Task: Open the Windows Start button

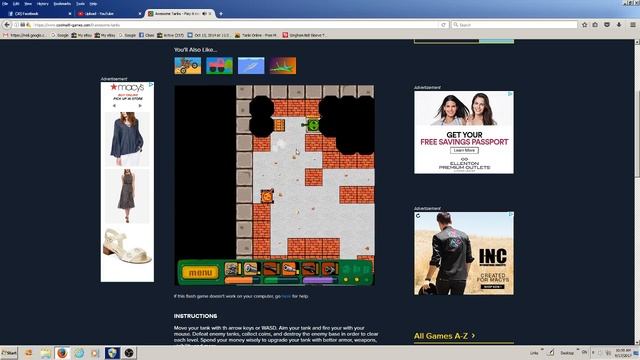Action: tap(9, 353)
